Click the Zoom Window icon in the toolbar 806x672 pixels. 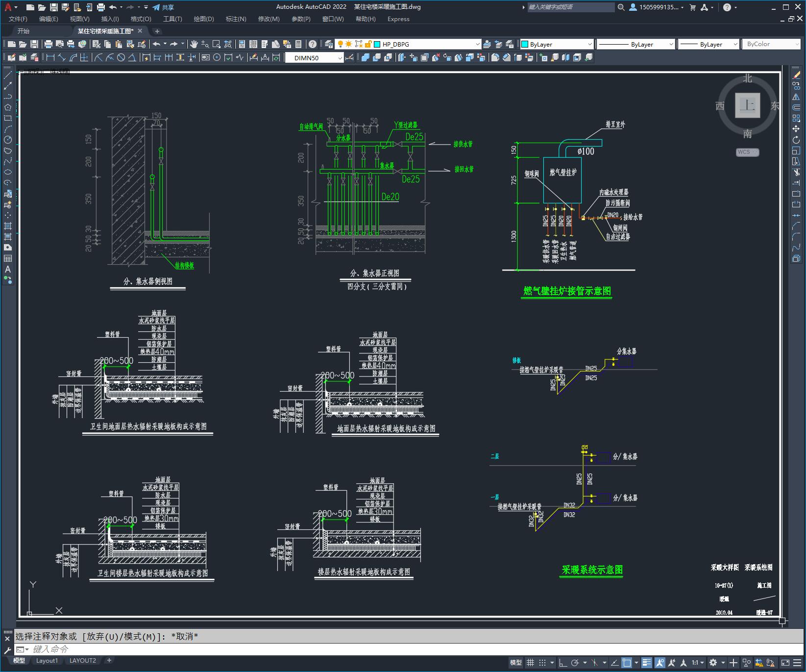[217, 44]
